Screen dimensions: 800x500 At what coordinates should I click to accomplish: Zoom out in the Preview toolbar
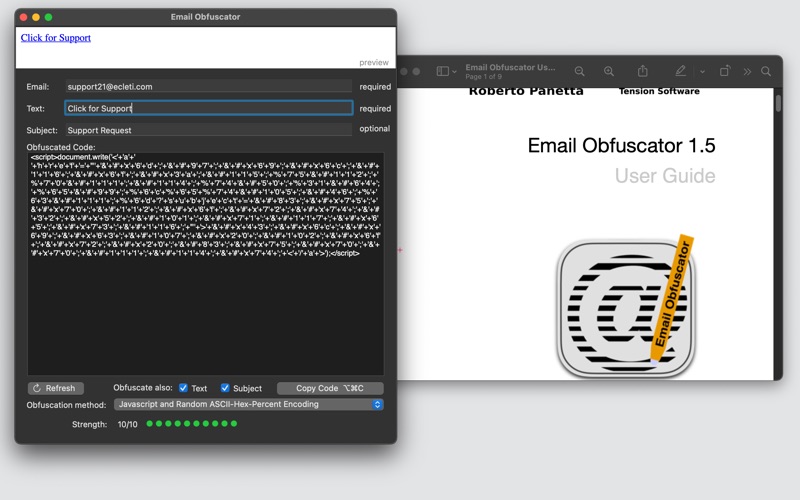[580, 72]
